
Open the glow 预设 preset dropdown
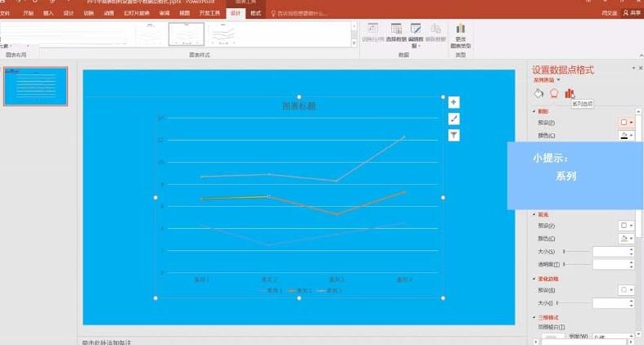(x=626, y=226)
